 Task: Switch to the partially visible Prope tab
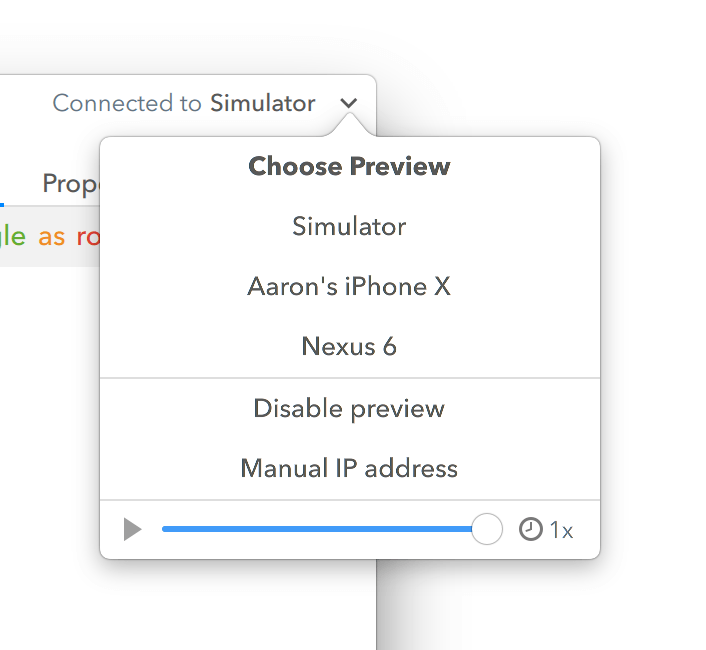(x=70, y=184)
